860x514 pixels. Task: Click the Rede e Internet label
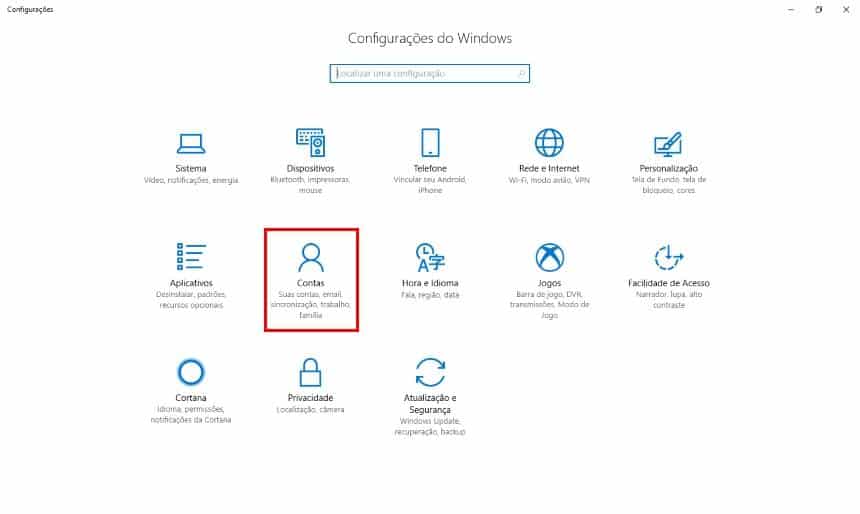point(549,168)
